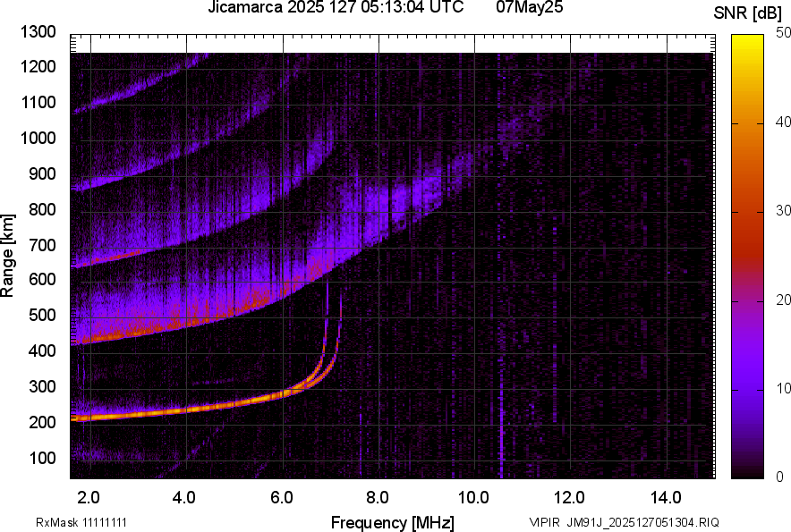Click the VIPIR JM91J_2025127051304.RIQ filename label
This screenshot has height=532, width=791.
[x=624, y=522]
